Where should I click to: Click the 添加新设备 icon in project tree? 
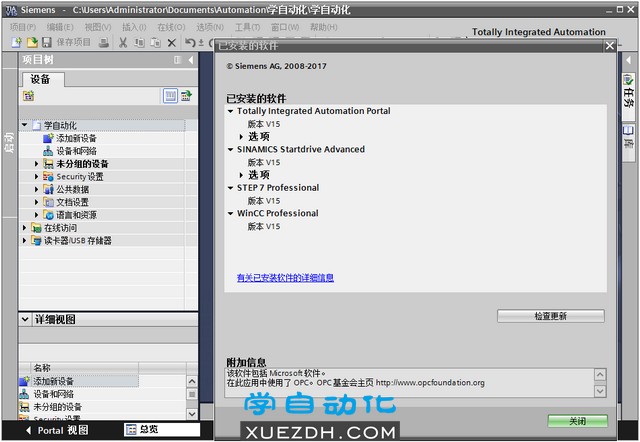[x=48, y=138]
